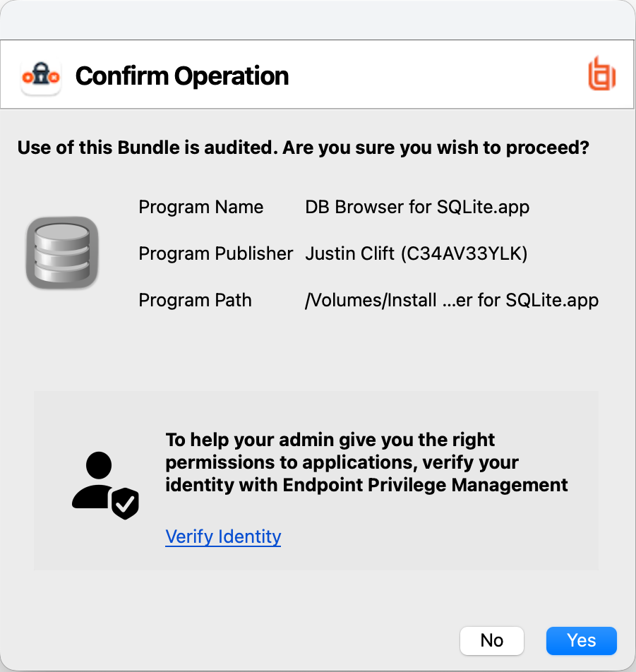
Task: Click the Endpoint Privilege Management padlock icon
Action: tap(41, 74)
